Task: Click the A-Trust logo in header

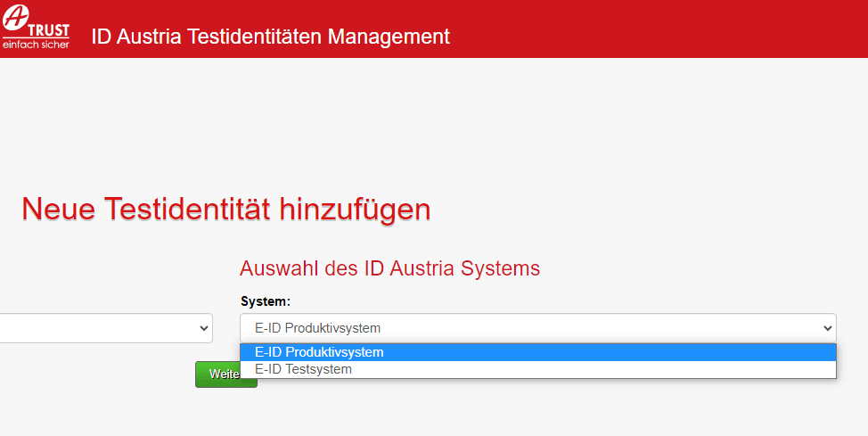Action: click(x=37, y=26)
